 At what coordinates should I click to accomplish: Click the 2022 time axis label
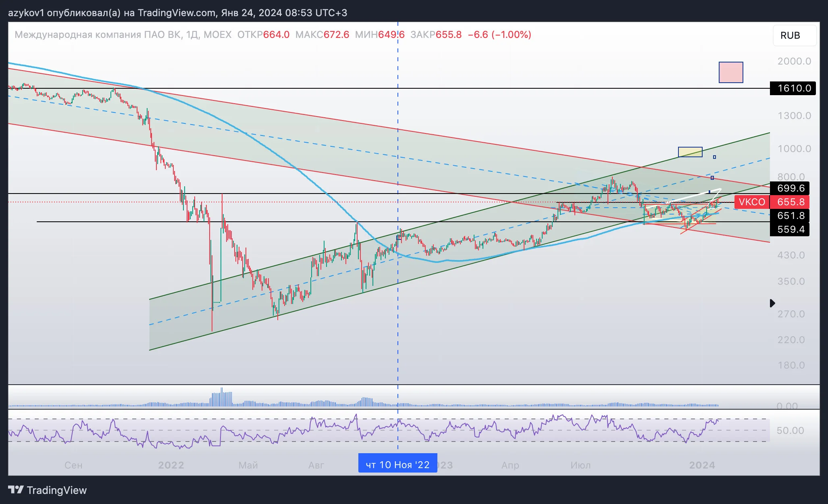point(171,465)
